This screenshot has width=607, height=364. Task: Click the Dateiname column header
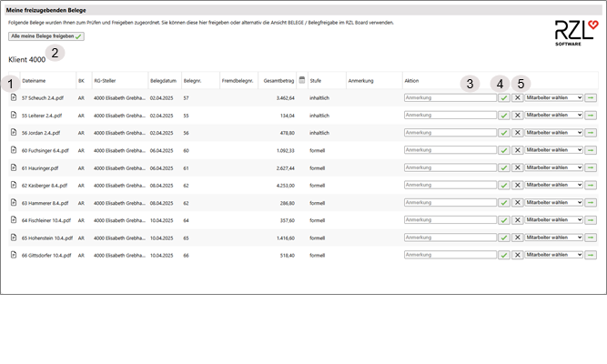point(34,81)
